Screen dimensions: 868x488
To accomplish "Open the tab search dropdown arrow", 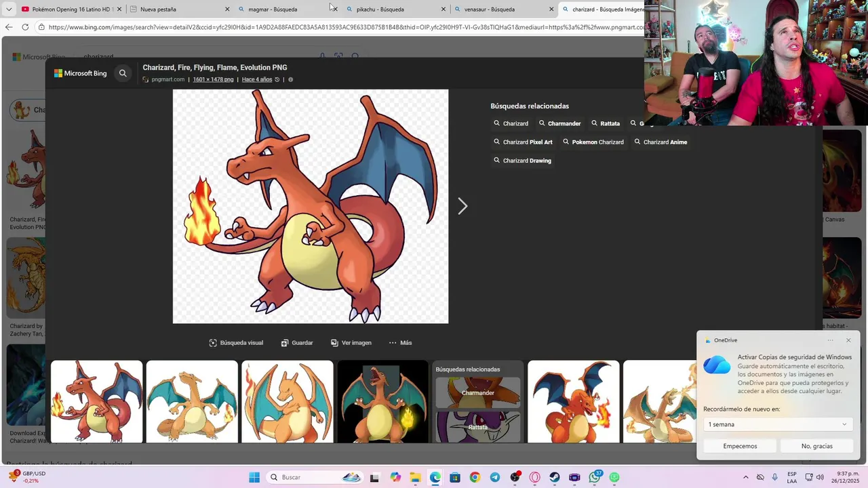I will click(8, 9).
